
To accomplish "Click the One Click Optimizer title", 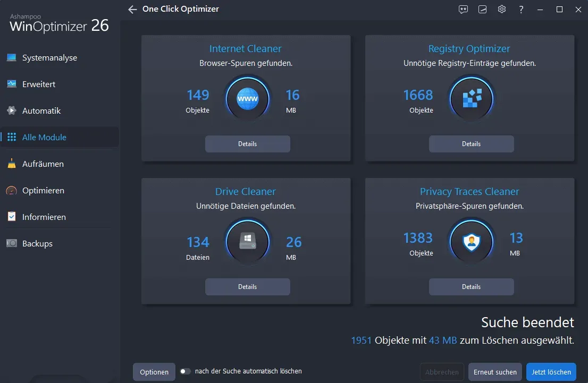I will point(180,9).
